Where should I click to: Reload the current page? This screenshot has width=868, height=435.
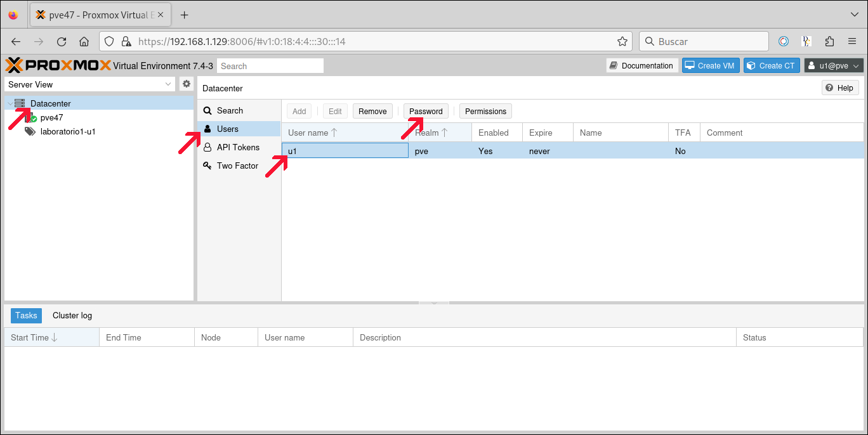pyautogui.click(x=62, y=41)
